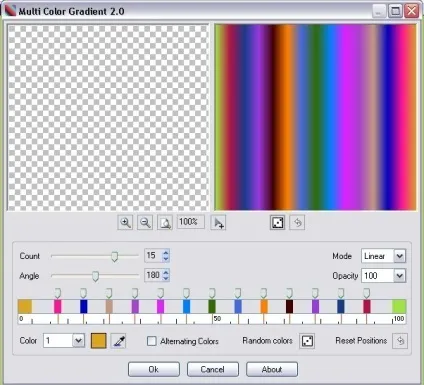Click the zoom out magnifier icon
Viewport: 424px width, 385px height.
[145, 222]
